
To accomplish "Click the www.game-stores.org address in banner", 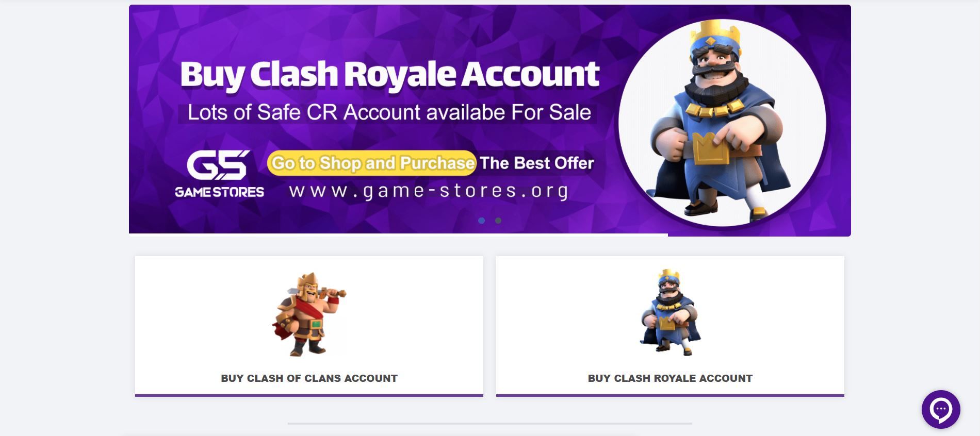I will [429, 191].
